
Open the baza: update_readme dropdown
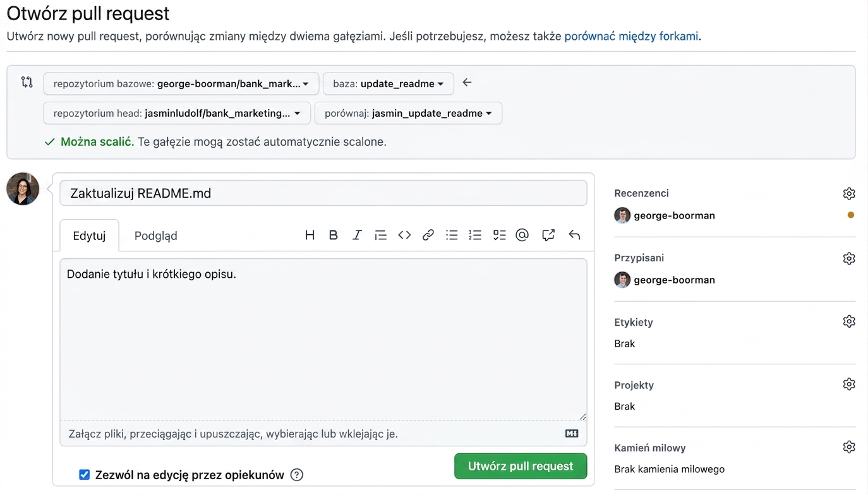click(x=389, y=84)
